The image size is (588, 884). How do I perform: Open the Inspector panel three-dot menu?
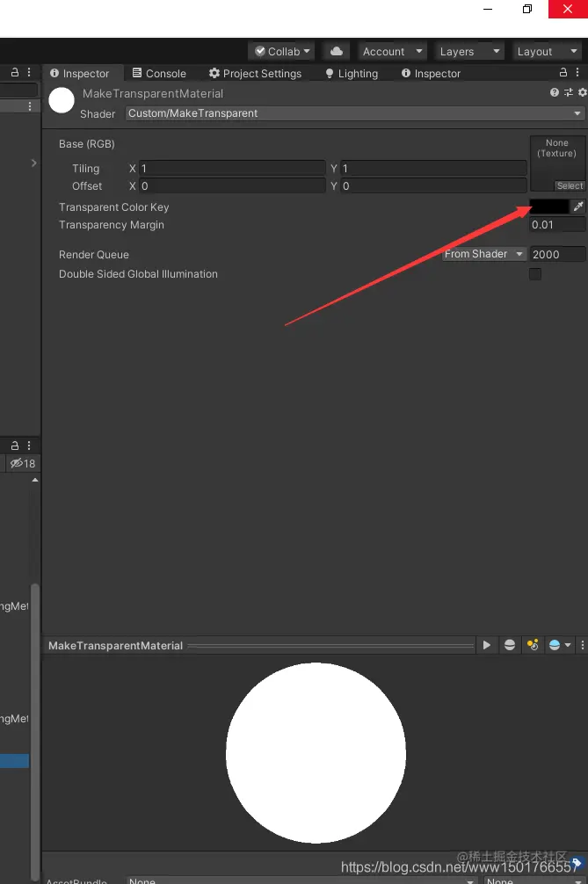click(577, 72)
